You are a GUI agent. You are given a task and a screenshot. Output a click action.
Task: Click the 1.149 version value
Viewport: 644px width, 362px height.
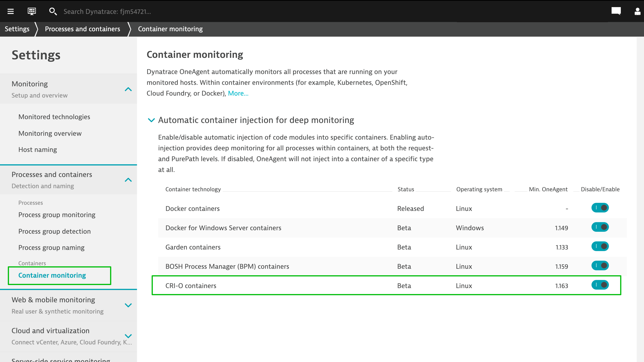(562, 228)
